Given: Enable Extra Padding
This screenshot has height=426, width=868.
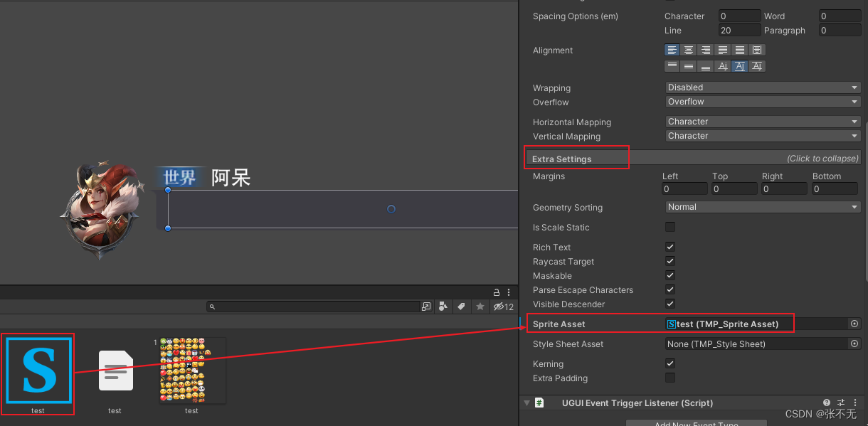Looking at the screenshot, I should coord(669,378).
